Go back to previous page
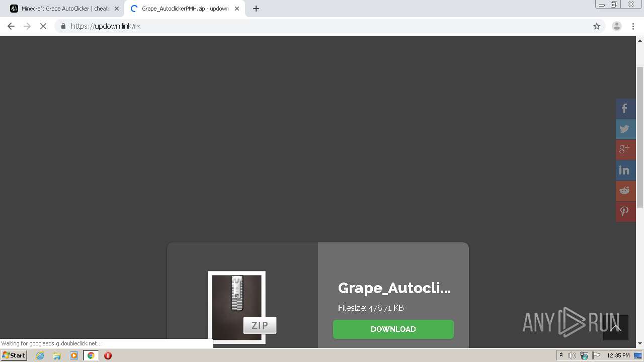644x362 pixels. [11, 26]
